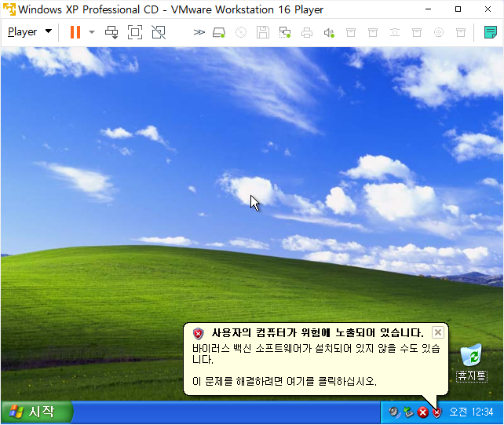Click balloon text '바이러스 백신 소프트웨어가 설치되어'
Screen dimensions: 504x425
[x=272, y=348]
